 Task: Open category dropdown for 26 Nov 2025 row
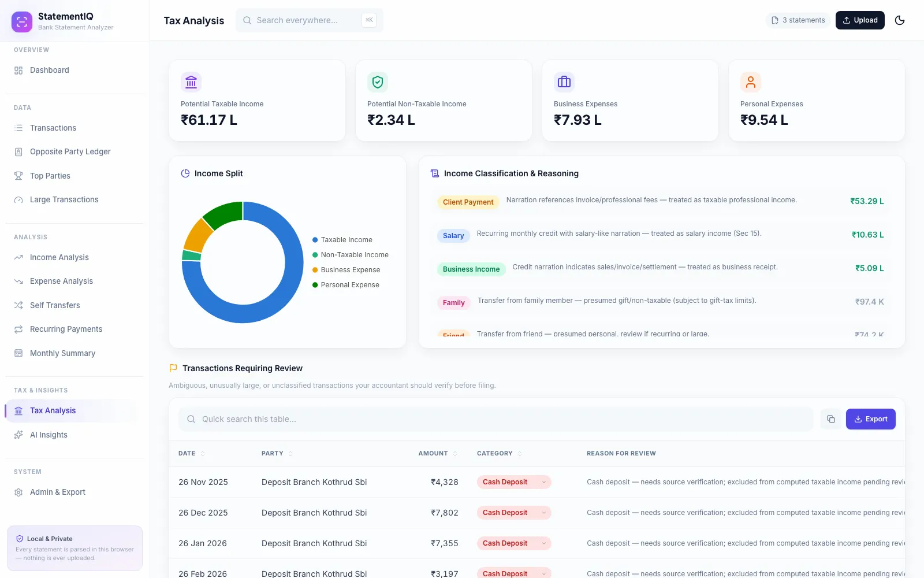point(514,482)
